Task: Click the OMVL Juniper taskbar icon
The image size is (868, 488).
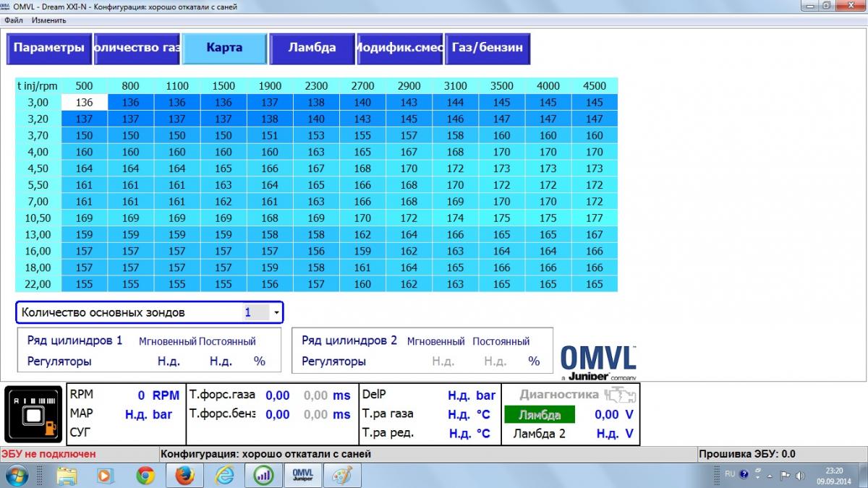Action: [x=302, y=475]
